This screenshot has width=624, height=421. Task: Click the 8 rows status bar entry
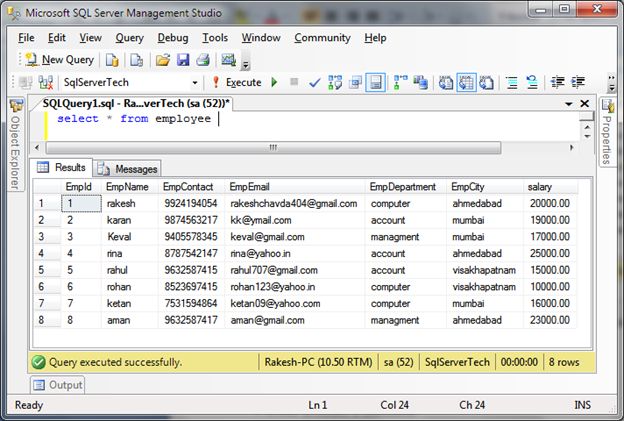(x=564, y=362)
